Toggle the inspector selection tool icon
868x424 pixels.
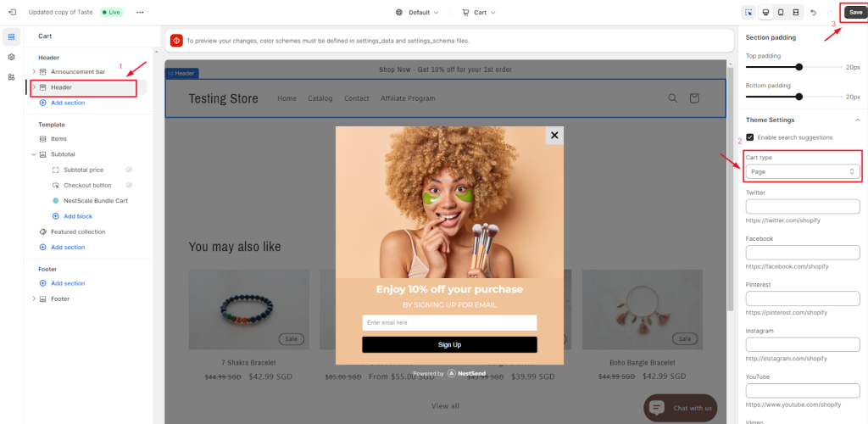749,12
